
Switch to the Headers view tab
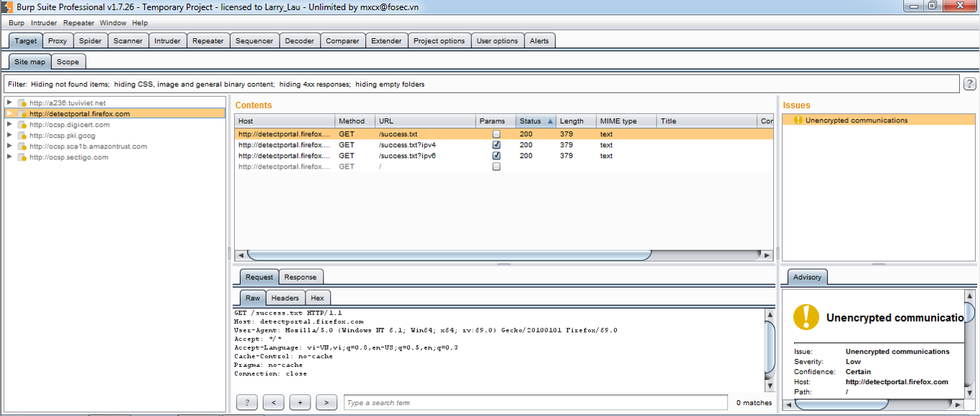285,298
